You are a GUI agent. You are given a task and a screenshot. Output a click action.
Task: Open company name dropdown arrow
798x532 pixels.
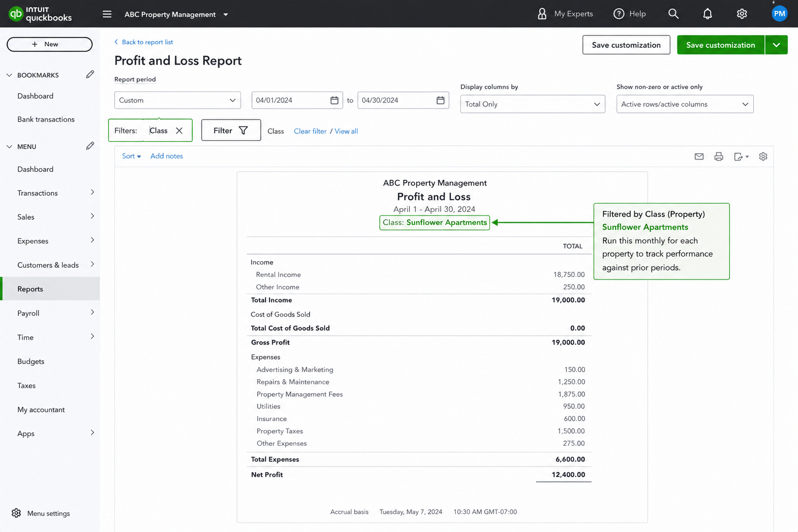225,15
